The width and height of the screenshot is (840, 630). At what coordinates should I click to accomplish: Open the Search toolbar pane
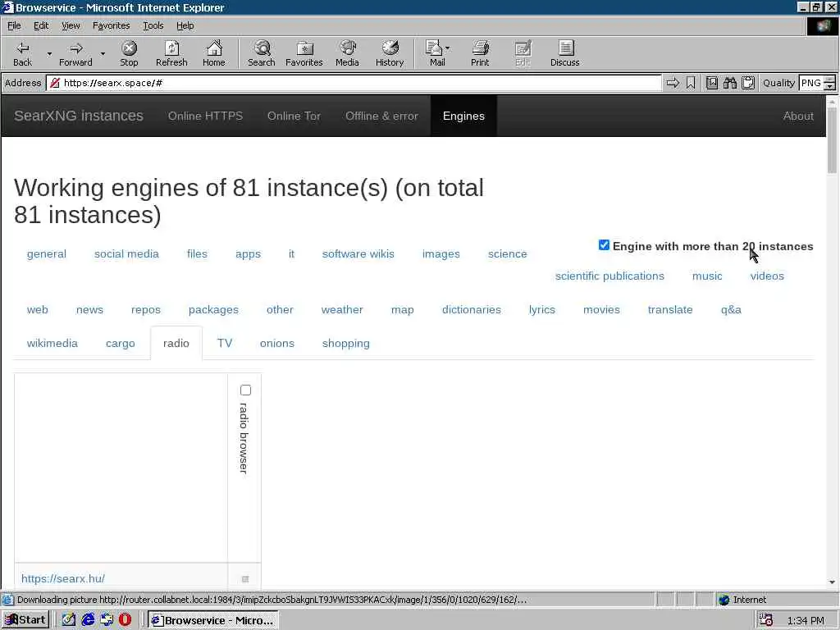[262, 53]
